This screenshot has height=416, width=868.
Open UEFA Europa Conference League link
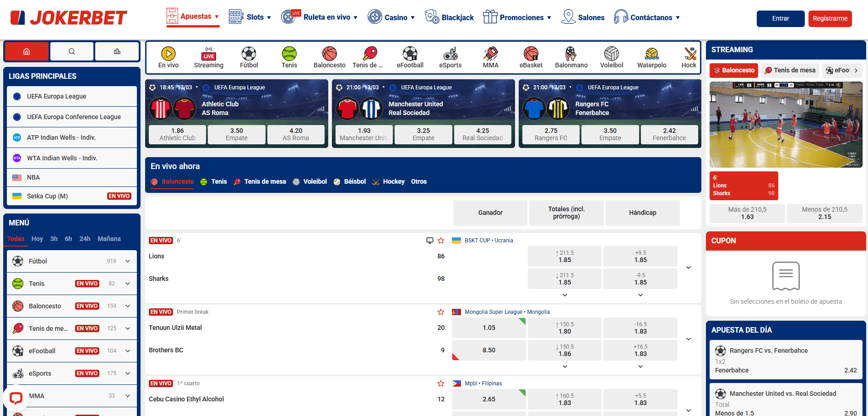(x=72, y=117)
